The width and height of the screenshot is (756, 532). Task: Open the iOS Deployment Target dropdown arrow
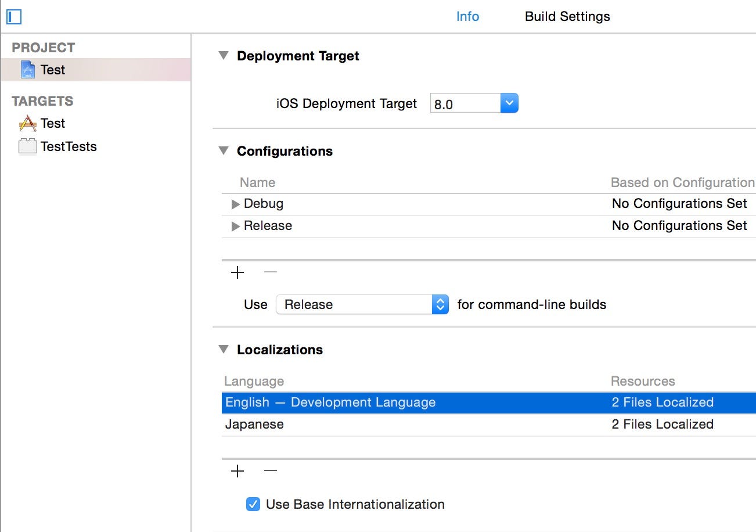coord(509,103)
